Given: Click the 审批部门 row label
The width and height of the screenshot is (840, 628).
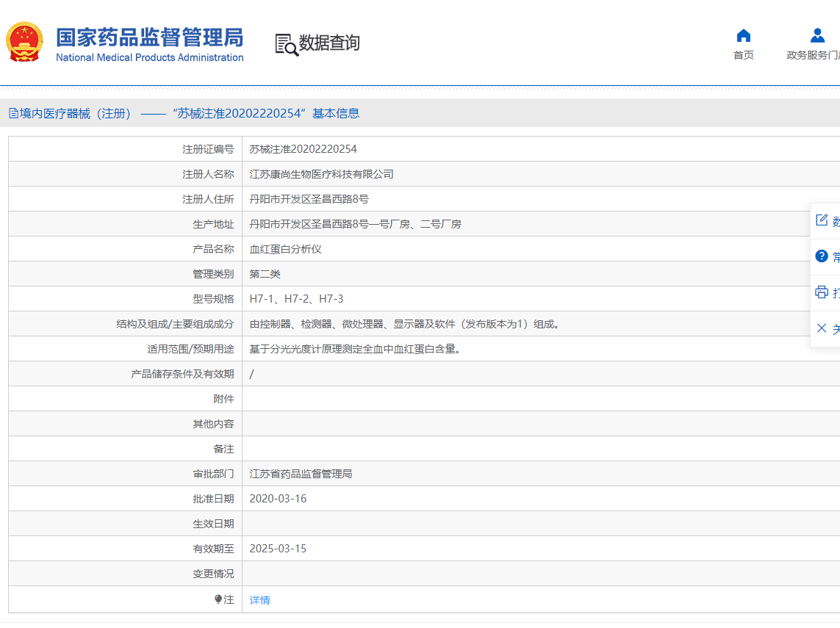Looking at the screenshot, I should 213,474.
